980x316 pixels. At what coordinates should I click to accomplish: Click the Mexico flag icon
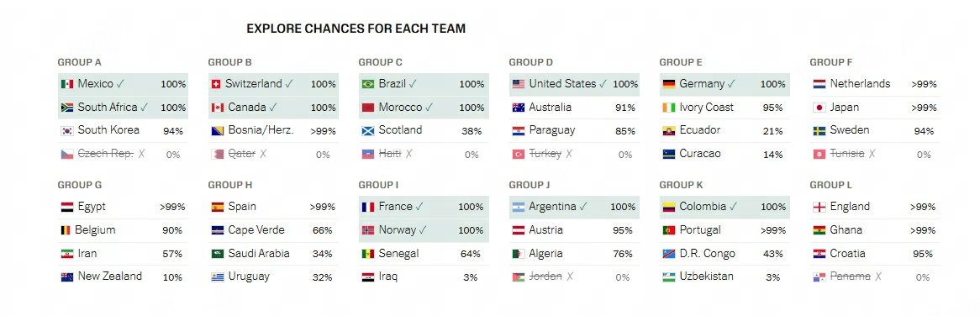tap(67, 84)
